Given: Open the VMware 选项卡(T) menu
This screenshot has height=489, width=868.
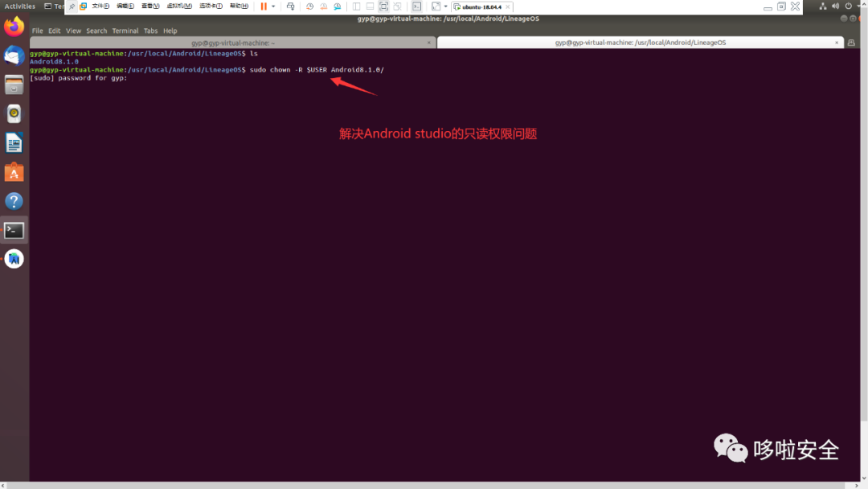Looking at the screenshot, I should (x=211, y=6).
